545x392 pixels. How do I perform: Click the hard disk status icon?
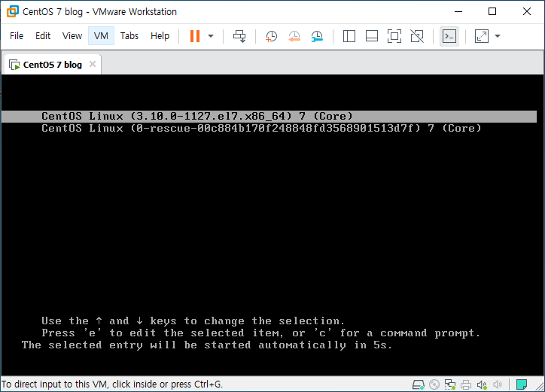(x=418, y=384)
